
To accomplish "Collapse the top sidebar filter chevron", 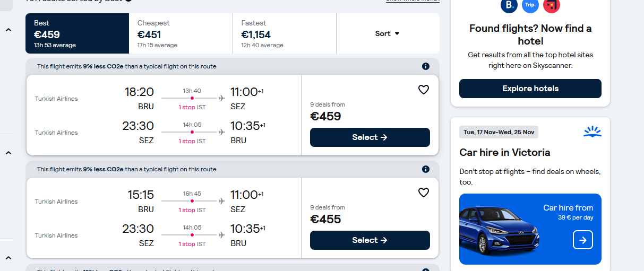I will (8, 30).
